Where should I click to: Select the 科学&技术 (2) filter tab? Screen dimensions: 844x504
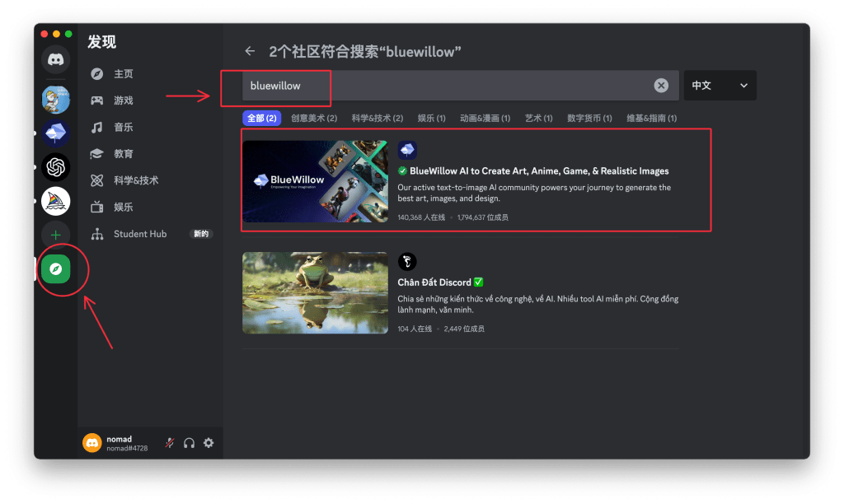377,118
